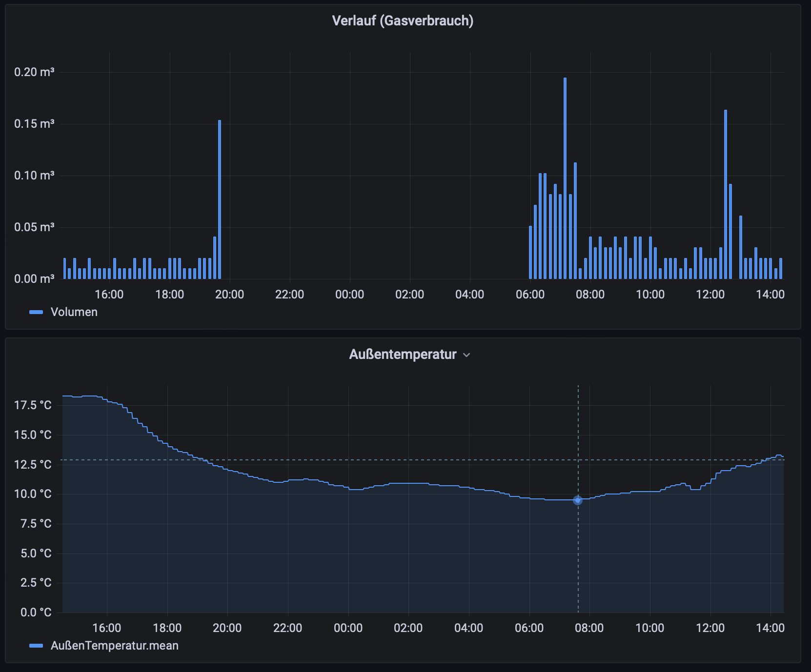Click the 0.00 m³ axis label
The image size is (811, 672).
click(x=34, y=279)
